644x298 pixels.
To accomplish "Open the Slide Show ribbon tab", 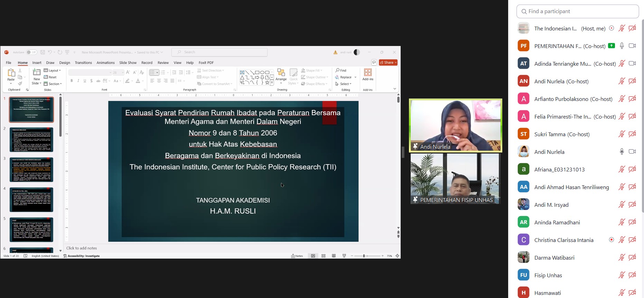I will (128, 63).
